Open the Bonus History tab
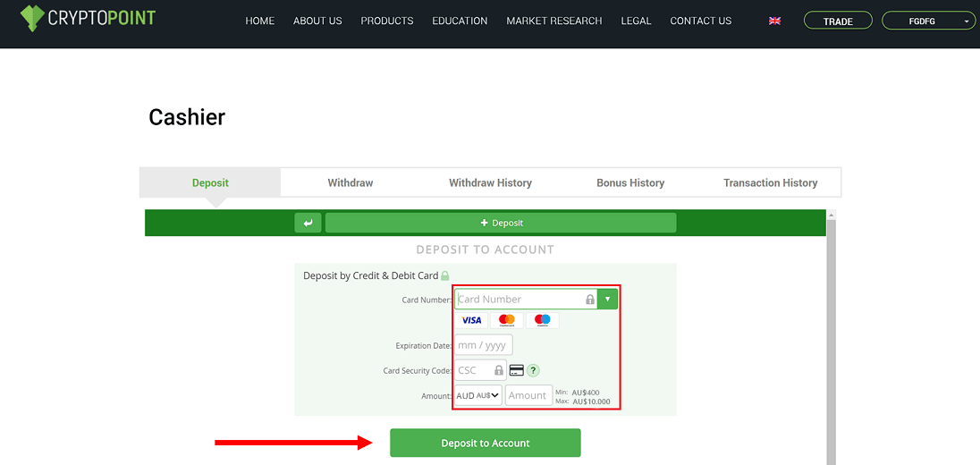 630,182
